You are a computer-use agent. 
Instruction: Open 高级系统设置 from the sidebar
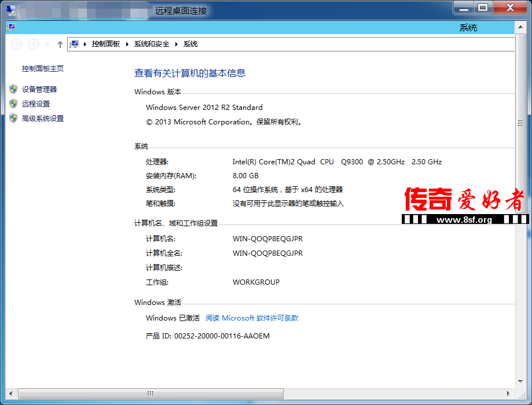(x=43, y=119)
